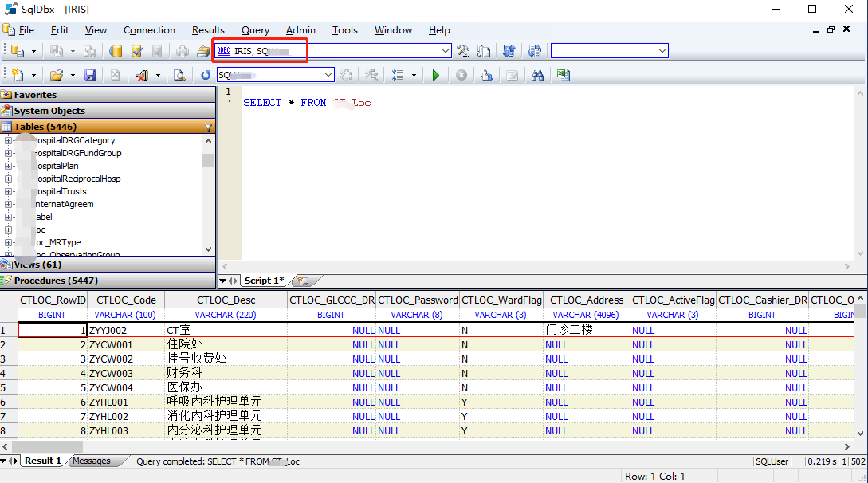Click the refresh documents arrows icon
Viewport: 868px width, 483px height.
[x=534, y=51]
